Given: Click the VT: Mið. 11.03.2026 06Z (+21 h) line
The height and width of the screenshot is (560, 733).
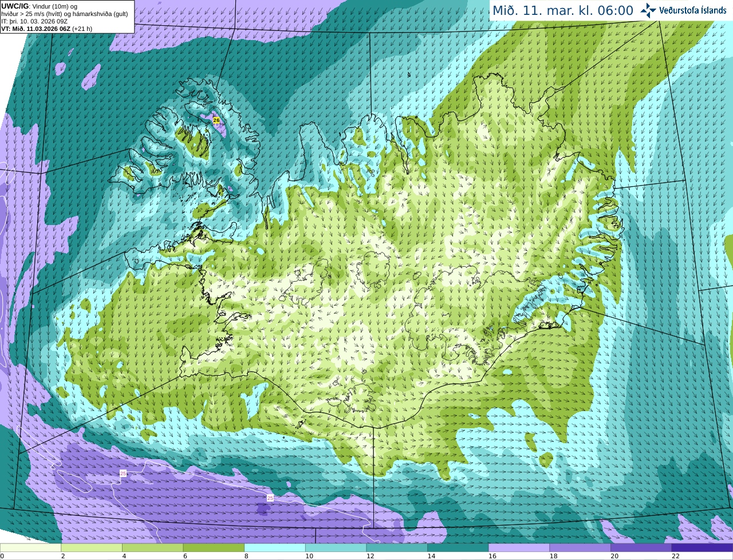Looking at the screenshot, I should (x=46, y=29).
